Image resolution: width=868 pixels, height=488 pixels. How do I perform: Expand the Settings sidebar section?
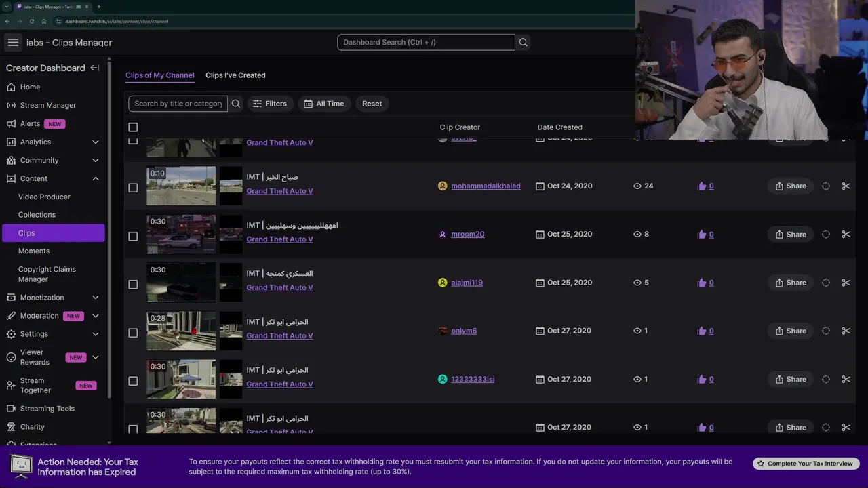pos(95,333)
